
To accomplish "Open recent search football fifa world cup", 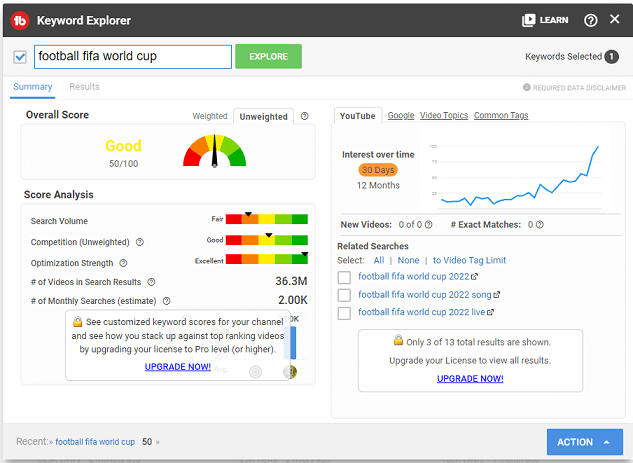I will tap(95, 442).
